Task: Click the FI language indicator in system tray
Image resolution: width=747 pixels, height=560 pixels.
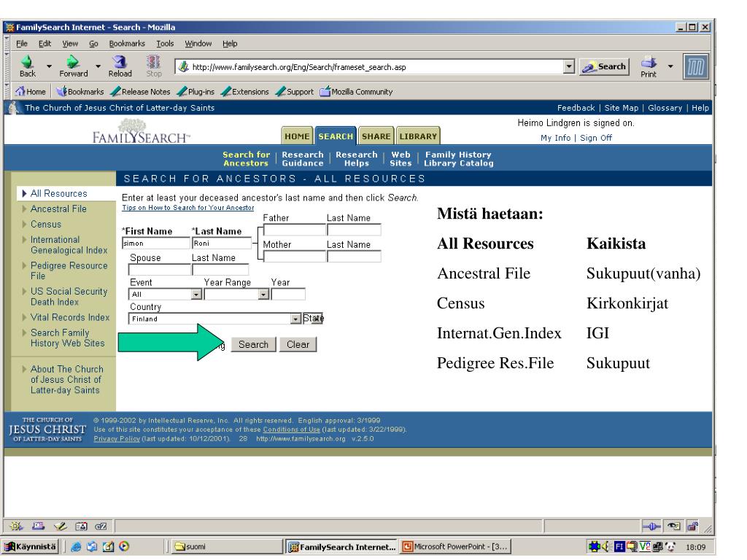Action: tap(619, 547)
